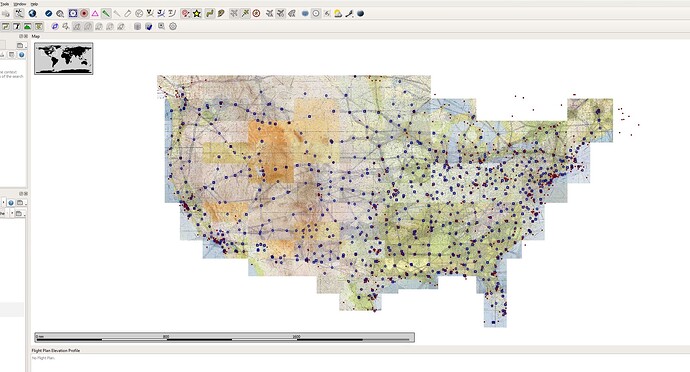Click the blue checkmark toolbar icon

coord(149,26)
